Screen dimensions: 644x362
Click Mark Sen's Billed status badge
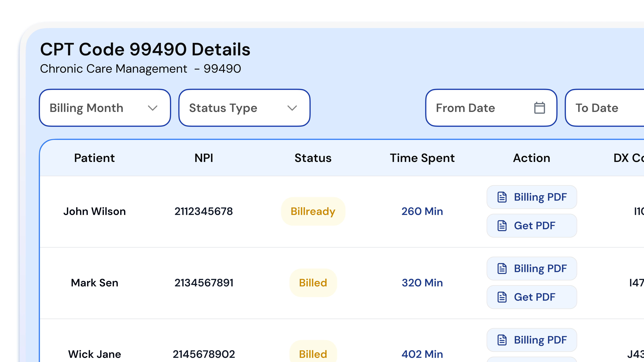point(313,283)
